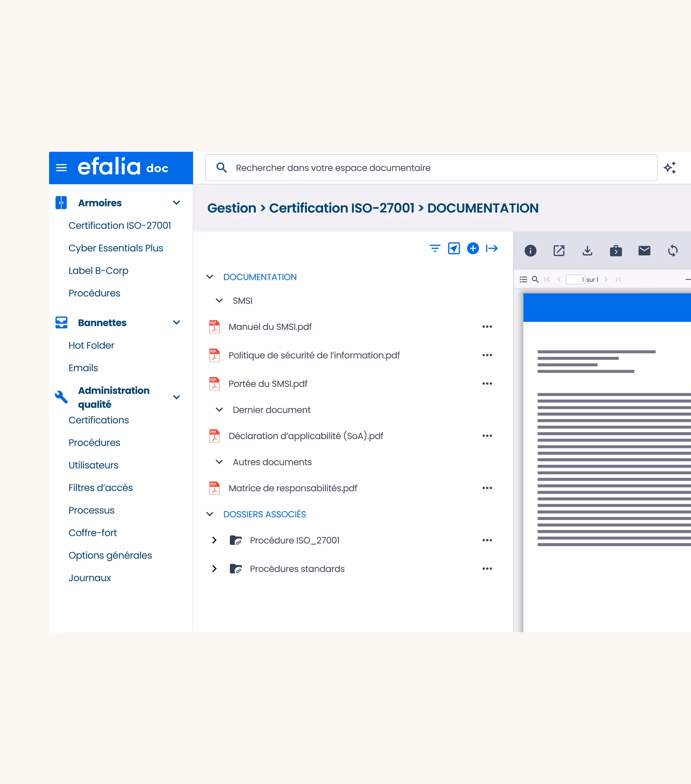This screenshot has width=691, height=784.
Task: Click the viewer page number field
Action: [575, 279]
